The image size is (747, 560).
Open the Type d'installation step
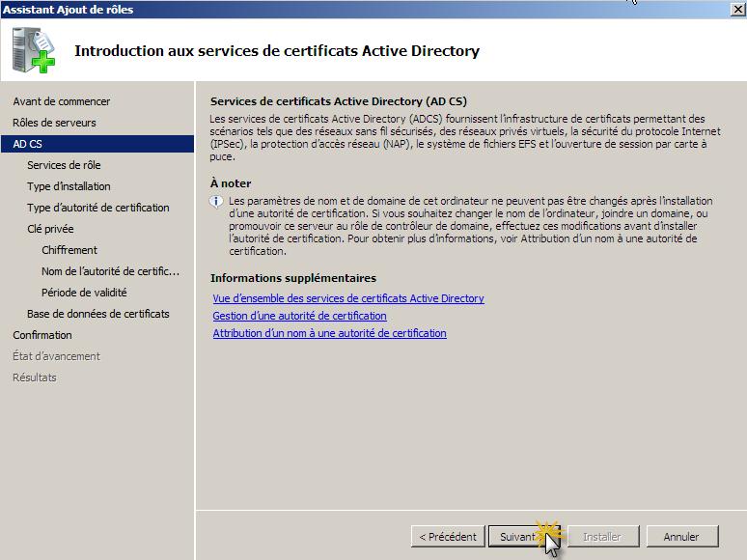[69, 186]
